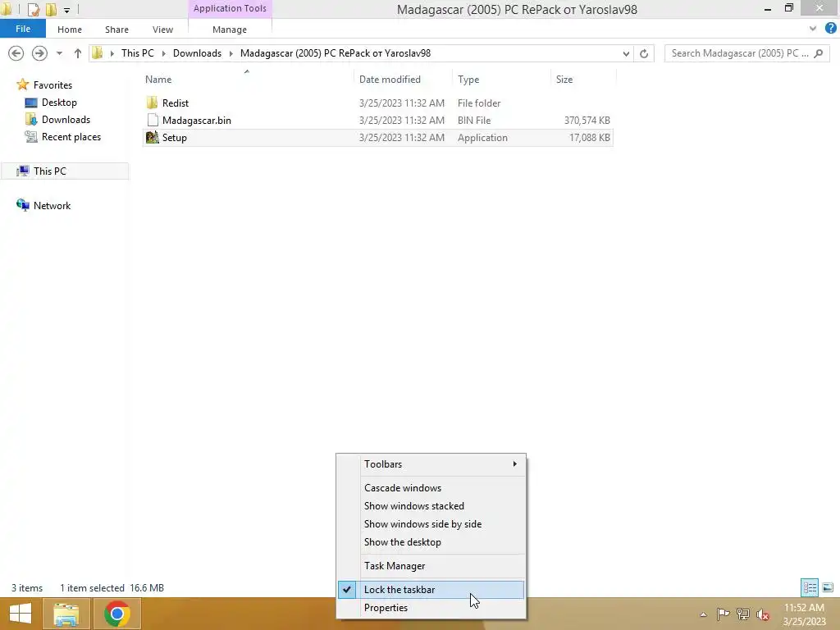Choose Show windows side by side

coord(431,524)
